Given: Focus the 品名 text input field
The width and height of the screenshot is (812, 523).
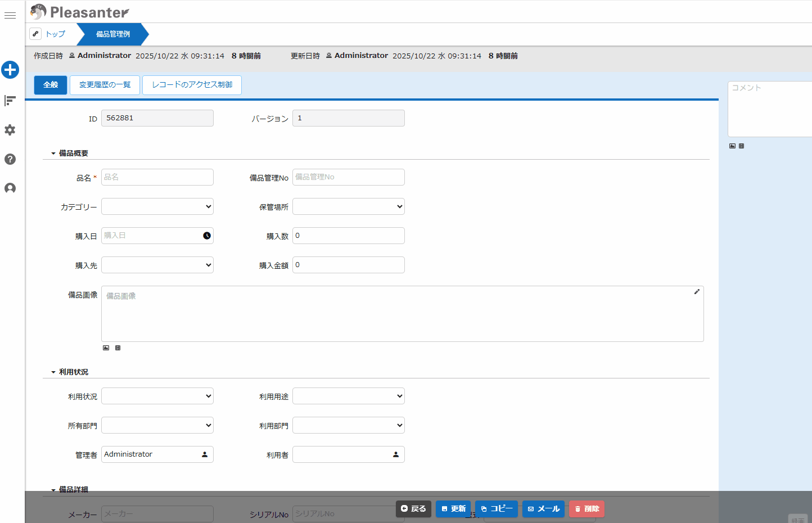Looking at the screenshot, I should pos(157,177).
